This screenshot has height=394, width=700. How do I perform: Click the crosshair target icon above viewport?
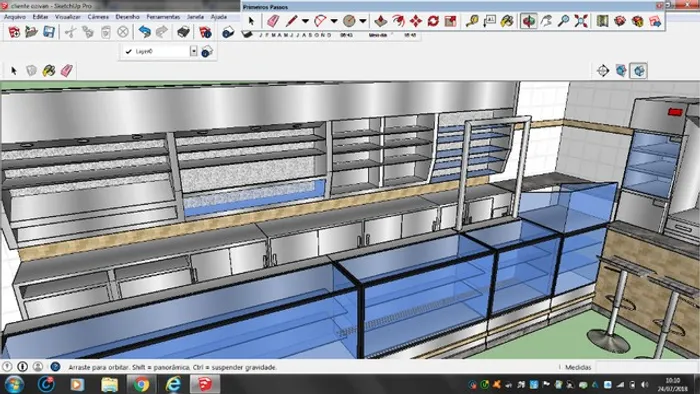pos(603,71)
